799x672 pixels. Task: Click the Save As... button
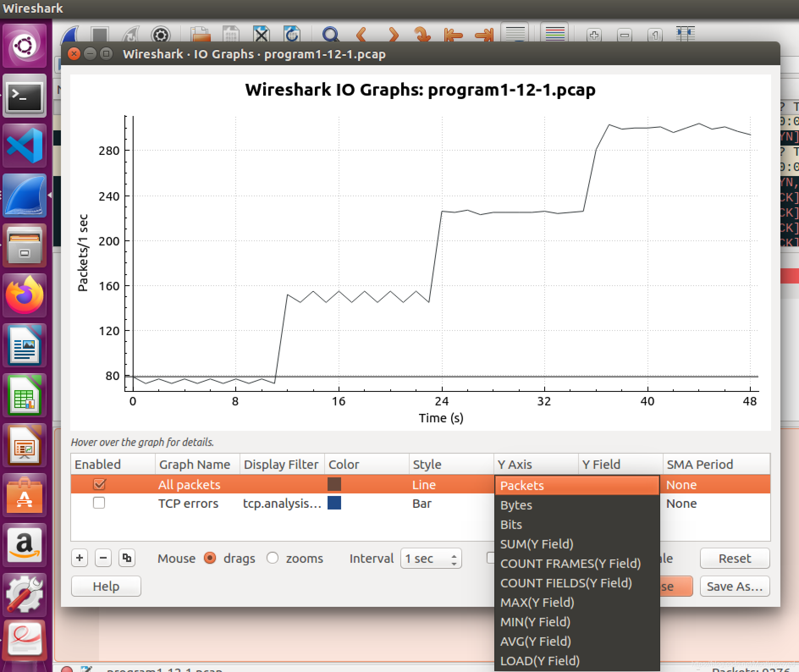(x=735, y=586)
